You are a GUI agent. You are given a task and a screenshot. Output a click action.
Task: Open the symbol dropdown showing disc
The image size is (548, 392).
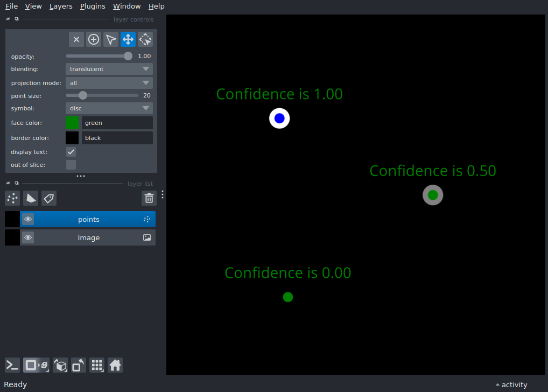(109, 108)
